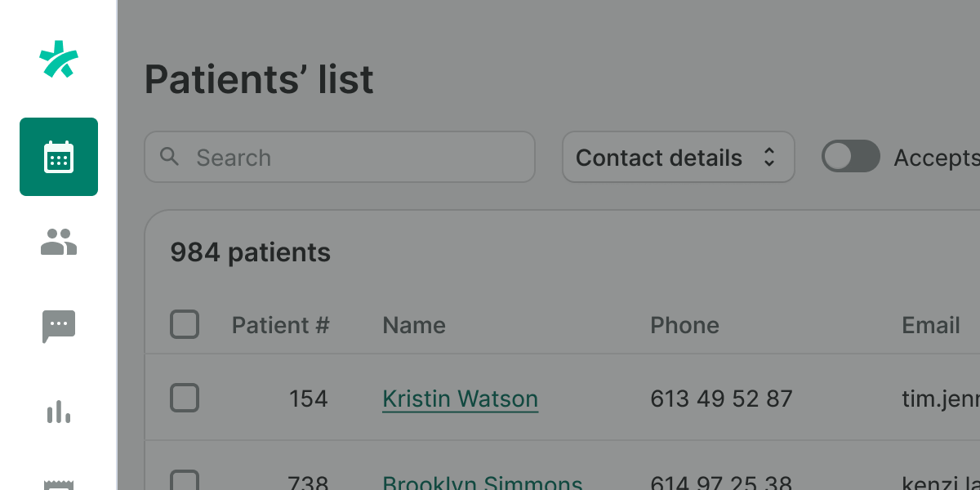This screenshot has width=980, height=490.
Task: Click the Email column header
Action: point(930,325)
